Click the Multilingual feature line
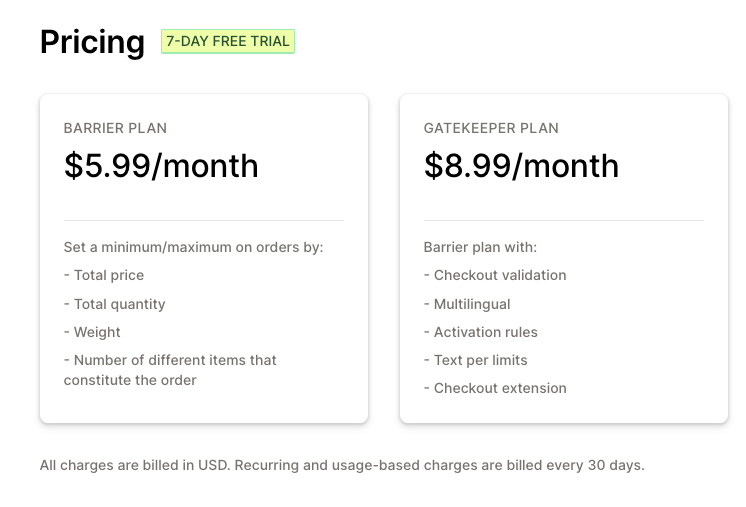The width and height of the screenshot is (746, 507). [x=467, y=304]
